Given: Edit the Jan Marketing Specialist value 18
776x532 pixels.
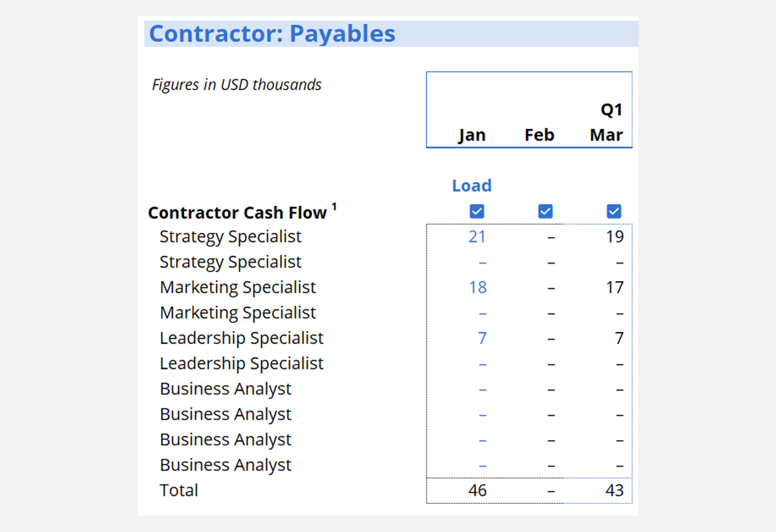Looking at the screenshot, I should click(x=477, y=287).
